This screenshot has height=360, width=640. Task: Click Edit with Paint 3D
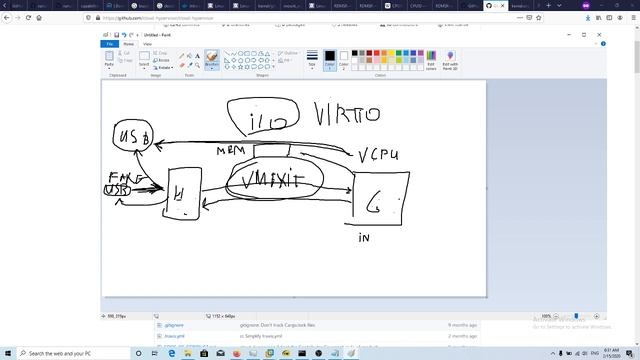coord(450,60)
